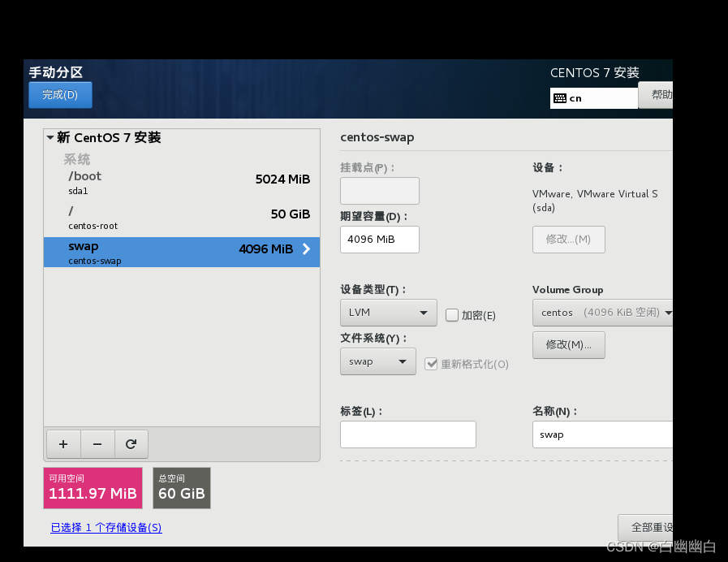Click the 挂载点(P) mount point field
Viewport: 728px width, 562px height.
tap(380, 191)
